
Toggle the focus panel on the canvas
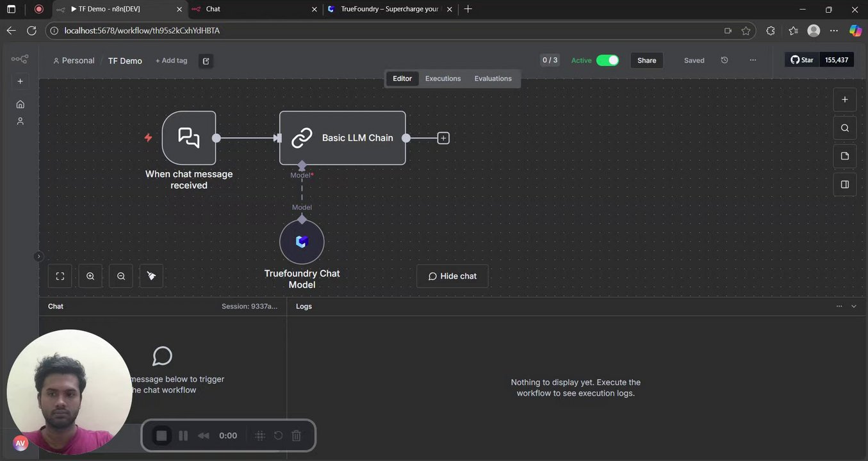(845, 184)
